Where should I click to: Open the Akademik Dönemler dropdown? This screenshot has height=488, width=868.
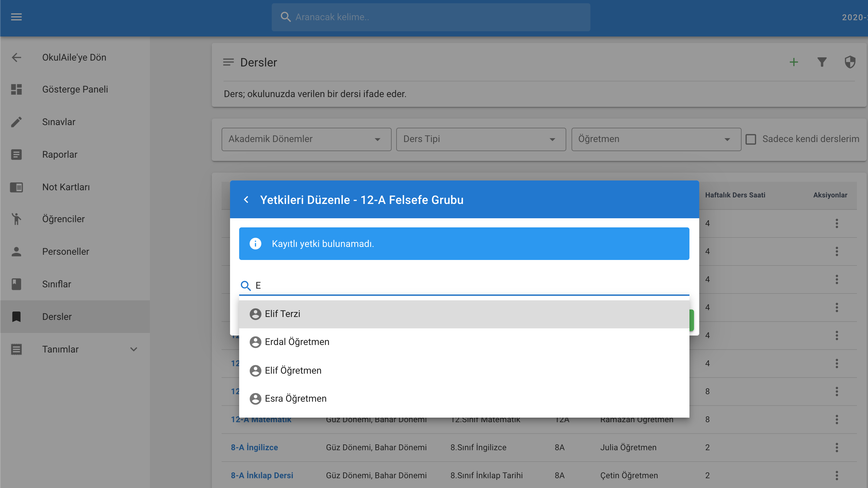(x=306, y=139)
